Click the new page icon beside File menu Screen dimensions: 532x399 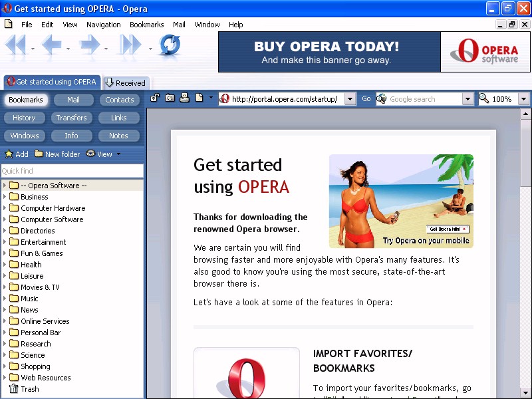9,24
